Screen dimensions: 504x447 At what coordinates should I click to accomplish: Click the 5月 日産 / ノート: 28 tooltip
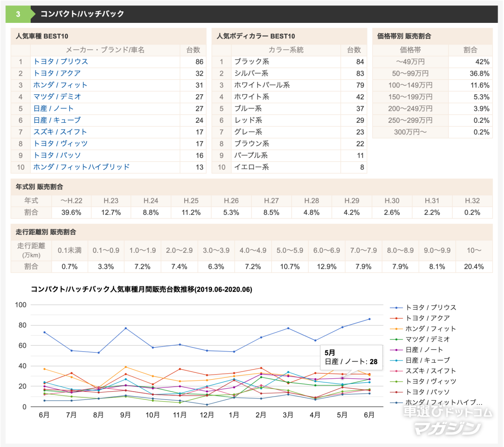(x=351, y=357)
